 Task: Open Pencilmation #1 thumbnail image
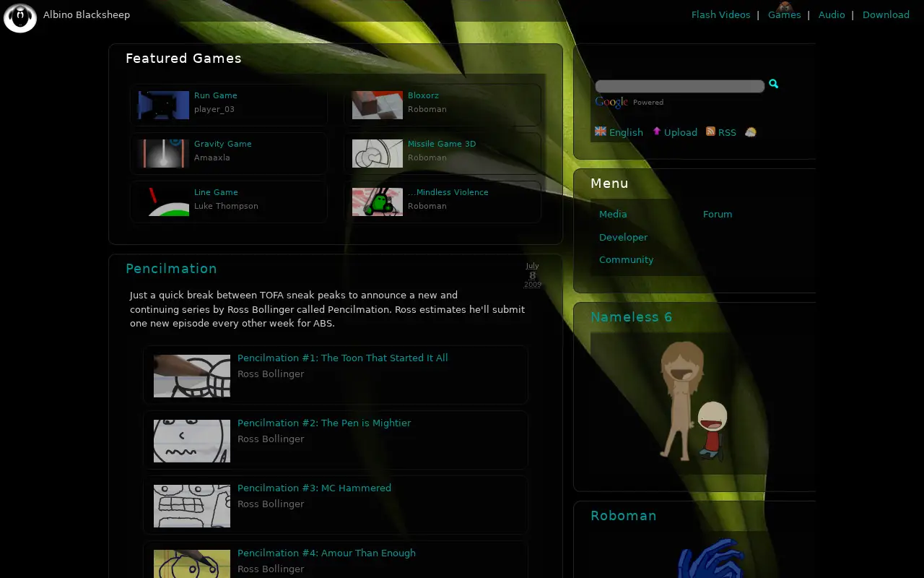click(192, 376)
